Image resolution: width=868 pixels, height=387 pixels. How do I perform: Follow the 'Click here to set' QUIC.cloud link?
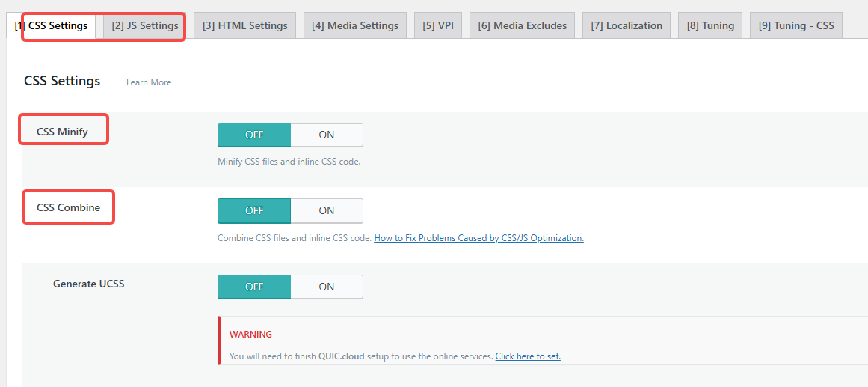tap(527, 356)
